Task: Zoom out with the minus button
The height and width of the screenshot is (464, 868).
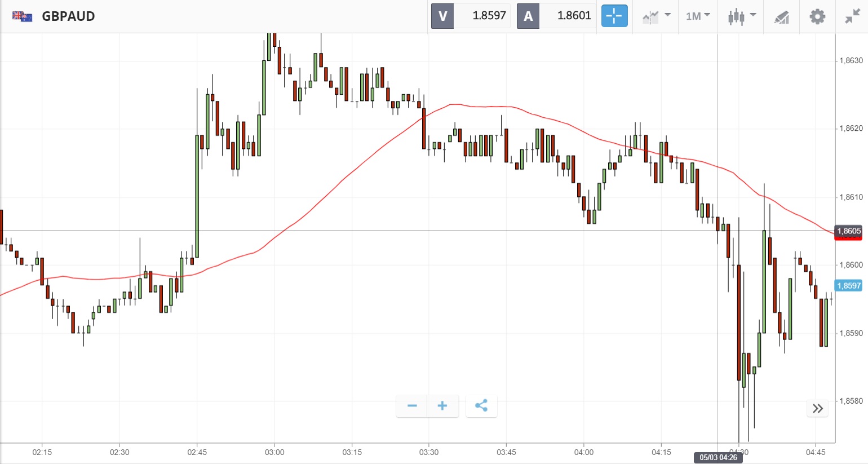Action: coord(412,406)
